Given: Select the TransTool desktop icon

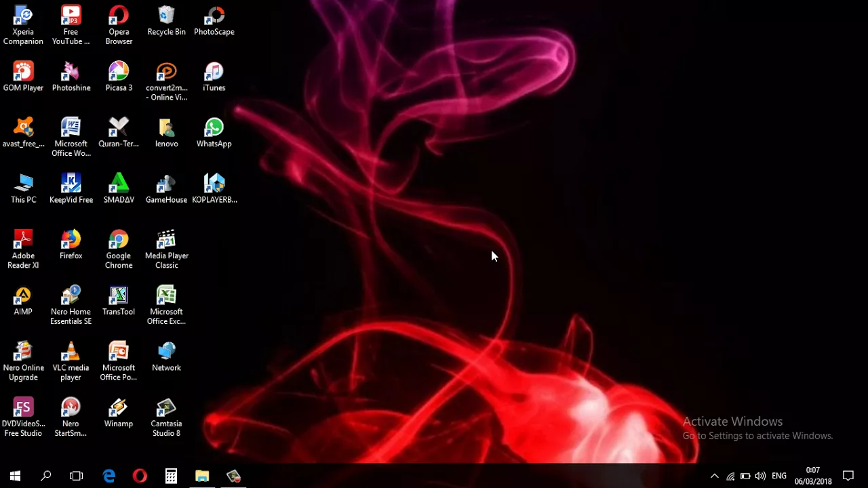Looking at the screenshot, I should (x=119, y=302).
